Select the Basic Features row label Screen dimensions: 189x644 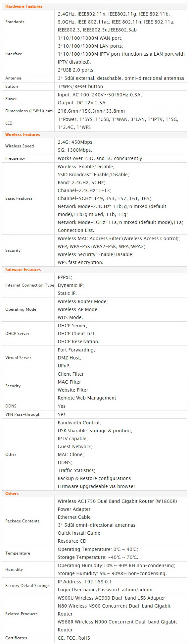(x=19, y=198)
